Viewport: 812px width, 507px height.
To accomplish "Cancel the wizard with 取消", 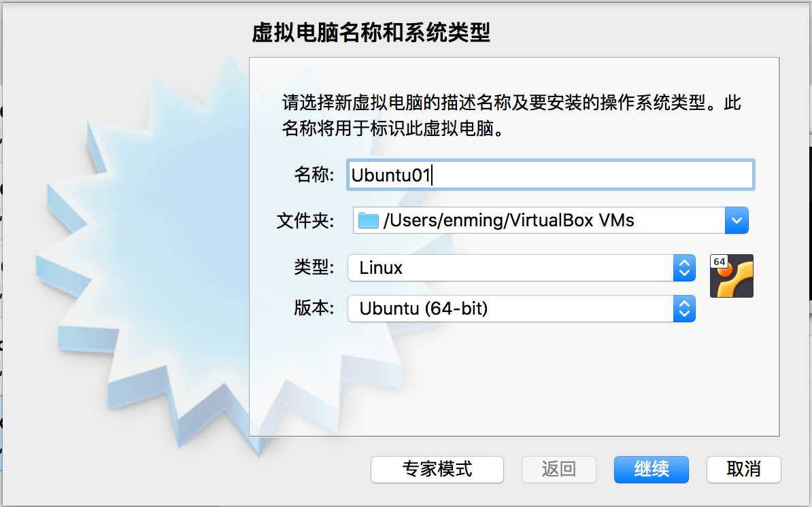I will click(x=743, y=469).
